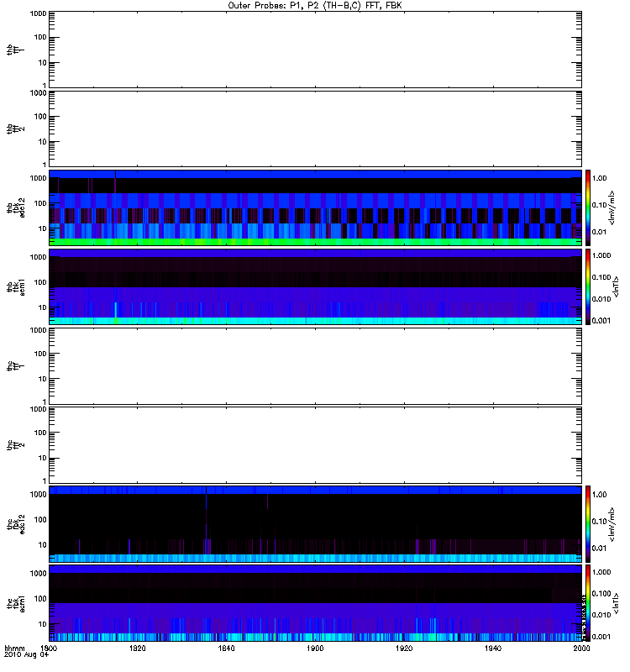Click the 'thb fff 1' y-axis panel label
This screenshot has width=630, height=672.
click(x=15, y=50)
